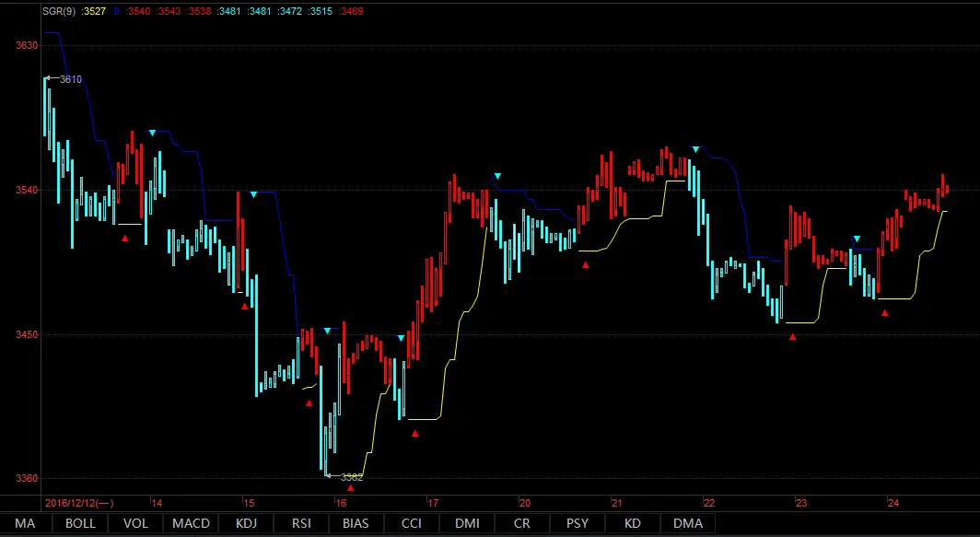
Task: Click the date label 17 on time axis
Action: pyautogui.click(x=433, y=503)
